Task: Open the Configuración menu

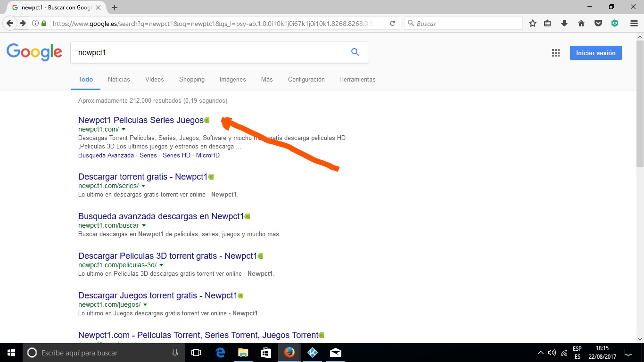Action: [306, 79]
